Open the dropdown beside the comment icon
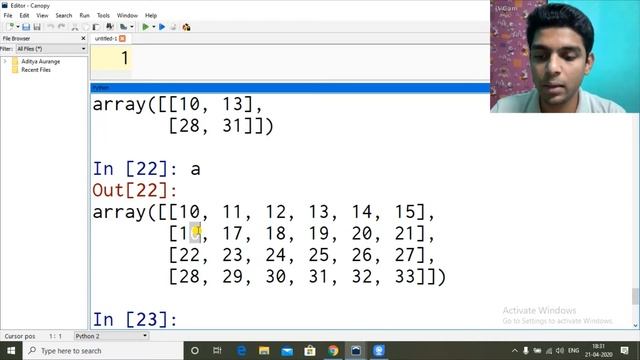Screen dimensions: 640x360 131,27
